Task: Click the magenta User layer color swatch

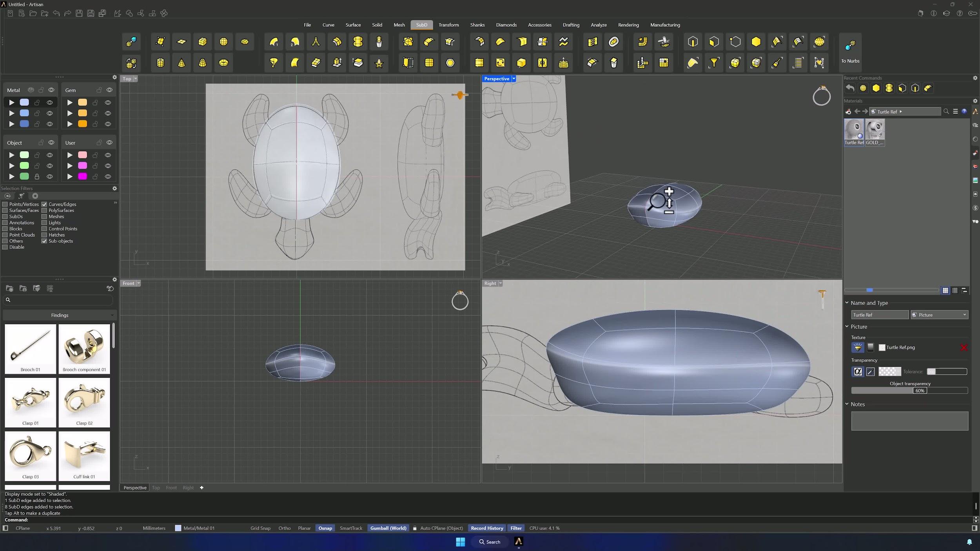Action: click(x=82, y=176)
